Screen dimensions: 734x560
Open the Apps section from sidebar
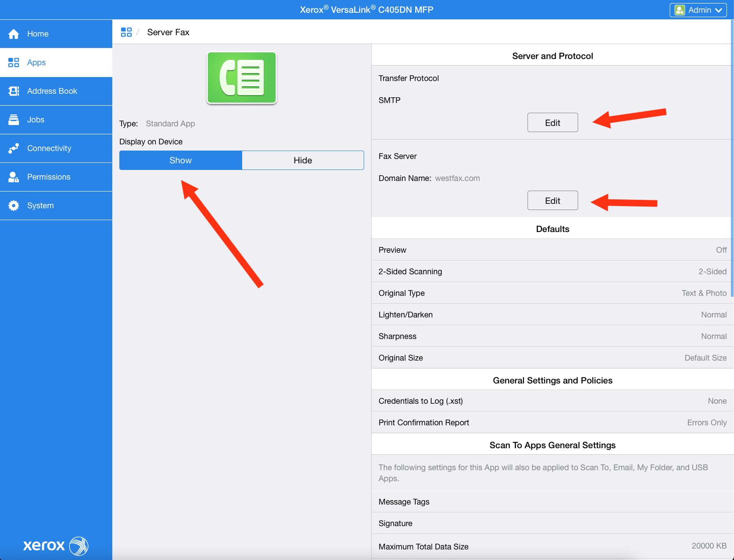pyautogui.click(x=14, y=62)
